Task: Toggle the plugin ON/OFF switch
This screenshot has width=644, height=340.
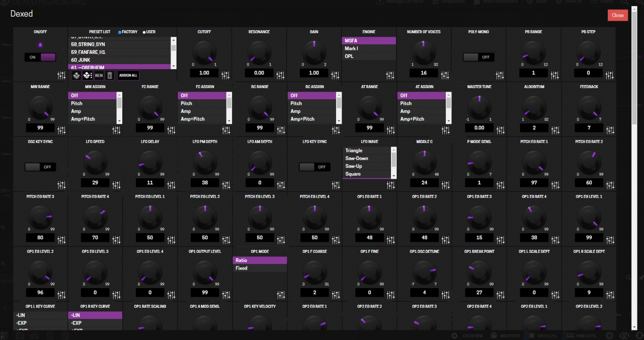Action: click(40, 57)
